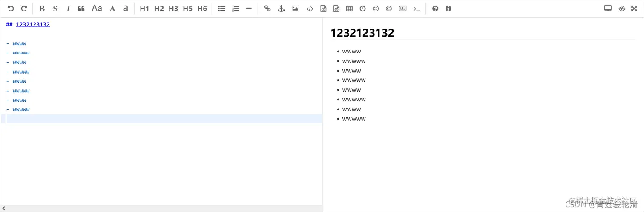
Task: Undo the last edit
Action: [11, 9]
